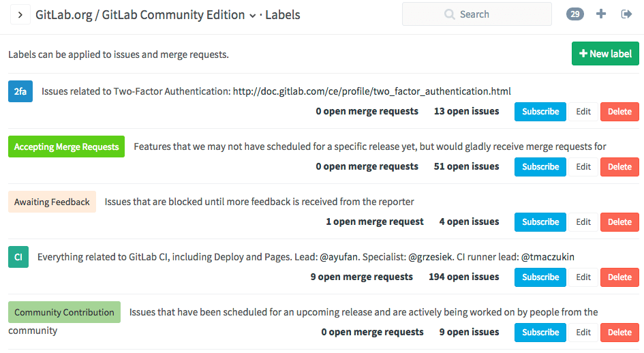Toggle subscription for the CI label
The height and width of the screenshot is (353, 644).
[x=540, y=277]
